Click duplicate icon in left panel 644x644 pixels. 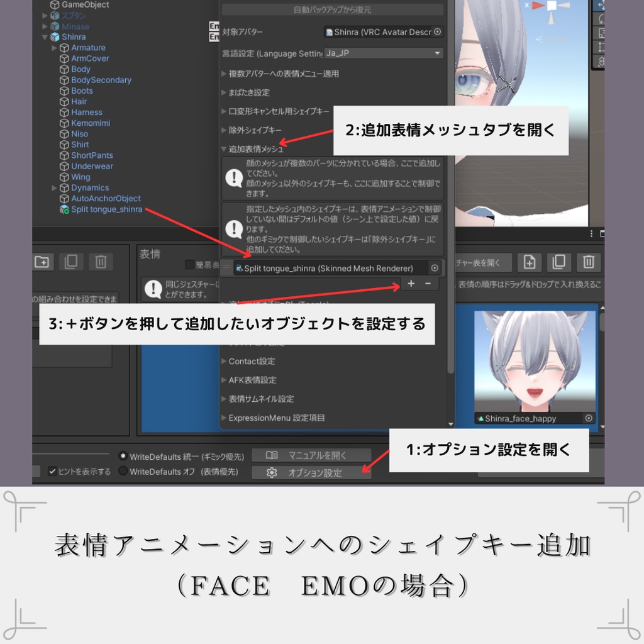[71, 262]
